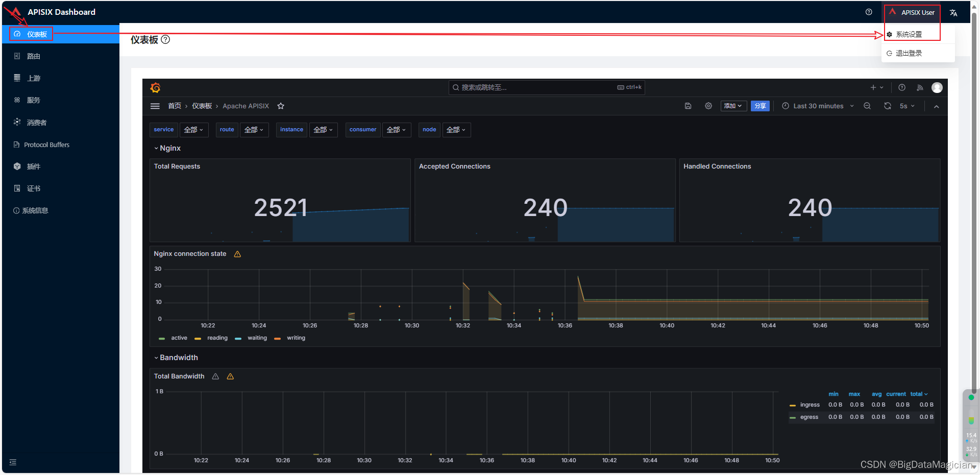Click the egress color swatch in the legend
This screenshot has height=475, width=980.
click(792, 417)
